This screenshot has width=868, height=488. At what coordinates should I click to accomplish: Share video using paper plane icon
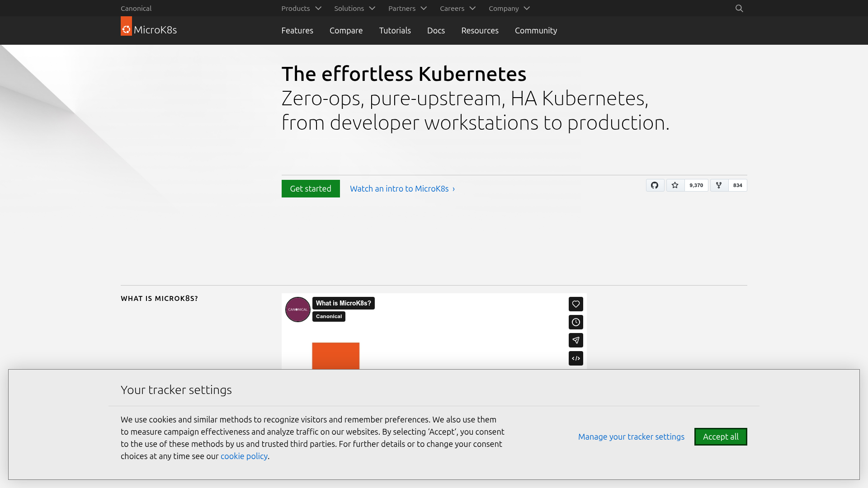tap(576, 340)
